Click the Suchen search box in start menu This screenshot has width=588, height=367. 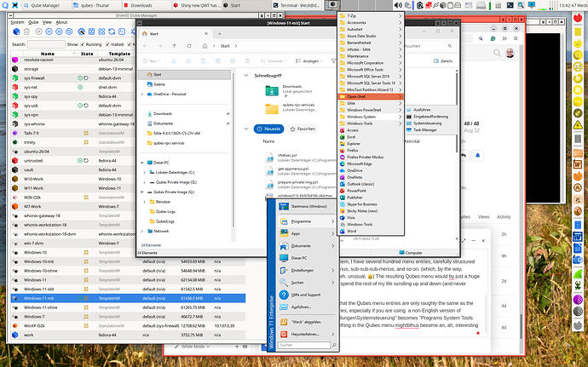[304, 345]
